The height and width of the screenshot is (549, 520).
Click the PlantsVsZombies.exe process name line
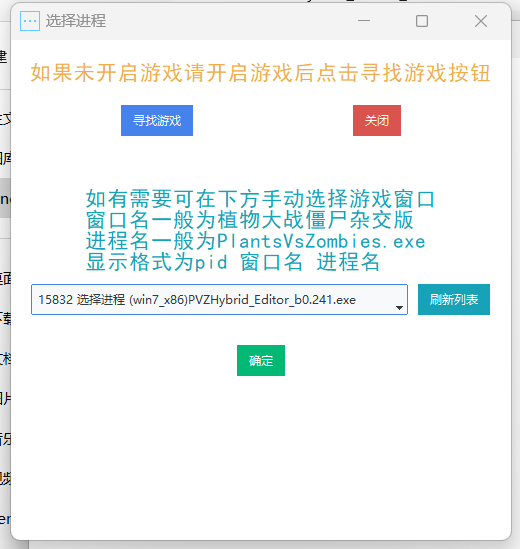point(256,241)
